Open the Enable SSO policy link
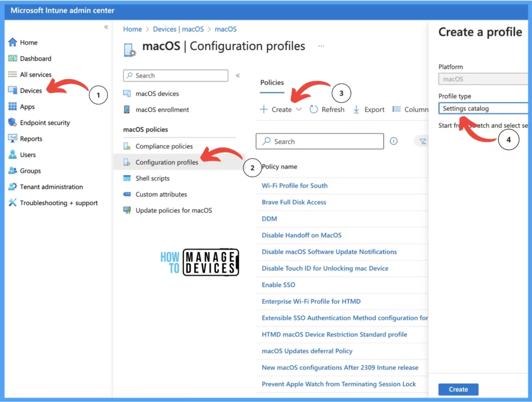 pos(278,285)
